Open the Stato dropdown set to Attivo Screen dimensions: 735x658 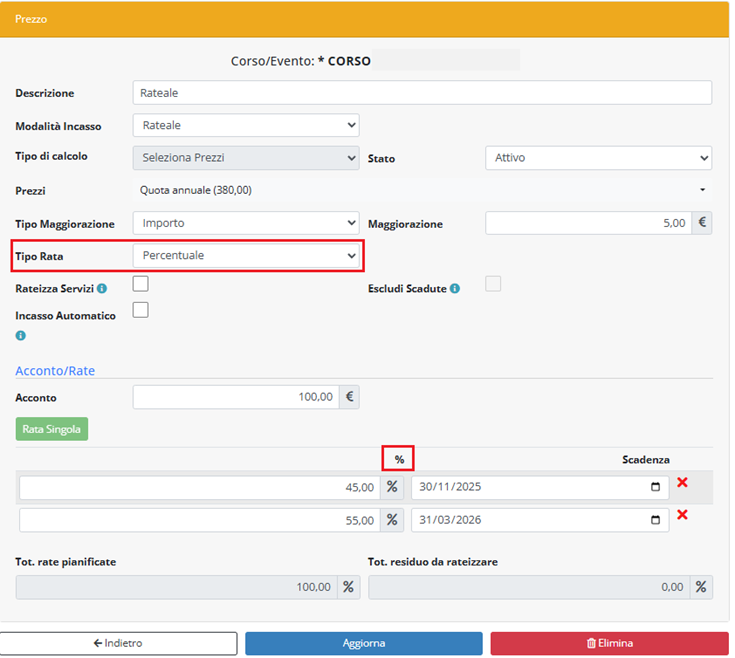(598, 158)
